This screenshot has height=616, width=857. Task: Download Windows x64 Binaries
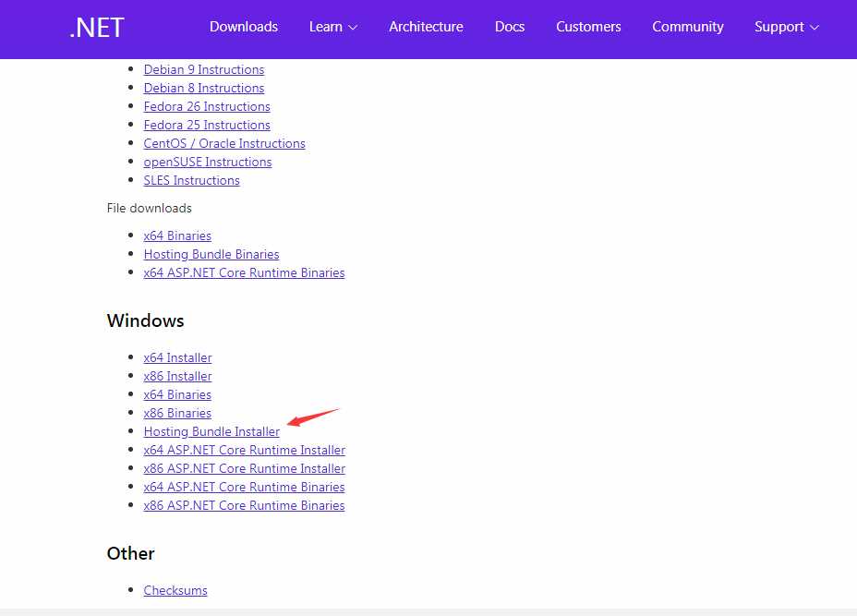177,394
